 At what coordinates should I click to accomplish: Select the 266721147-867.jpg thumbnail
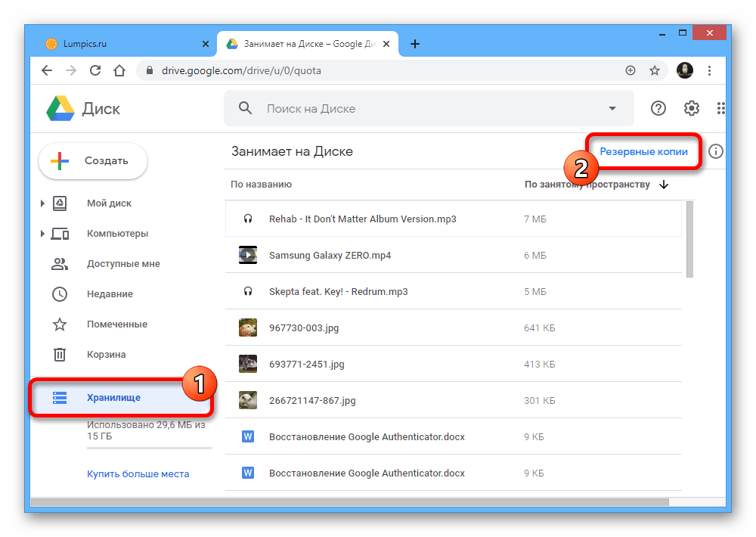point(248,400)
